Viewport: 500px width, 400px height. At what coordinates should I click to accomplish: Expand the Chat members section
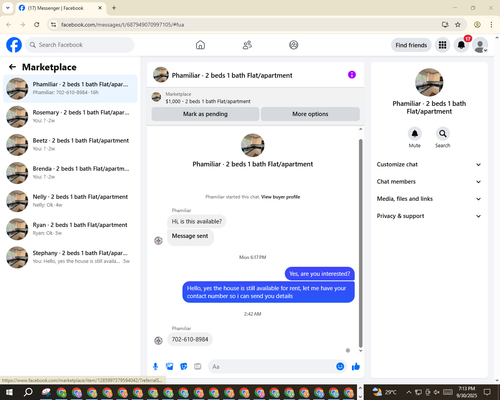click(x=429, y=182)
